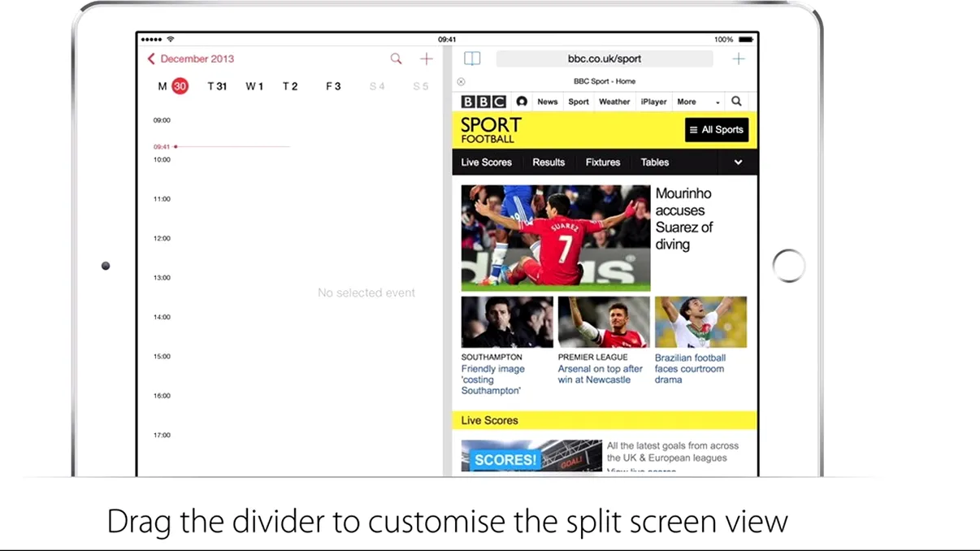Add a new event with the plus icon
Screen dimensions: 980x551
pos(426,59)
